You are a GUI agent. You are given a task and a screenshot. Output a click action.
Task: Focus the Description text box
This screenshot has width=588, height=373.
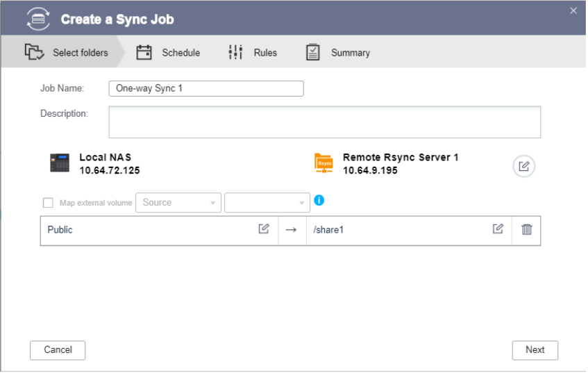[x=324, y=122]
